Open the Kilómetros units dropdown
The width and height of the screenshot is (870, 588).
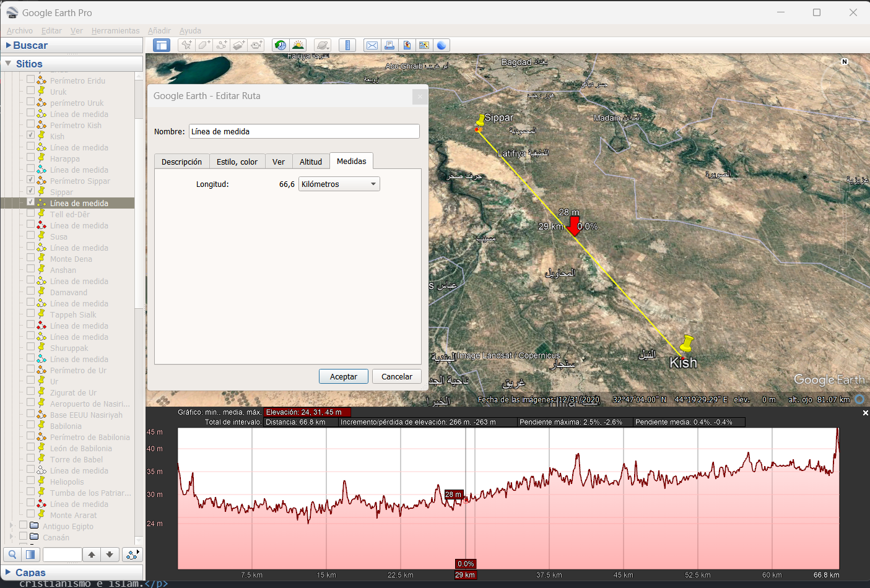click(x=339, y=184)
